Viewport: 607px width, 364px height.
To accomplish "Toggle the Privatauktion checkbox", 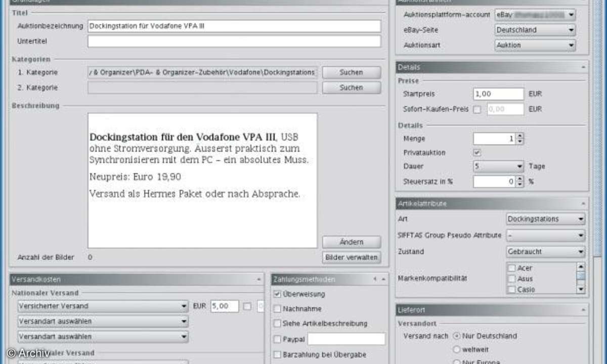I will (477, 152).
